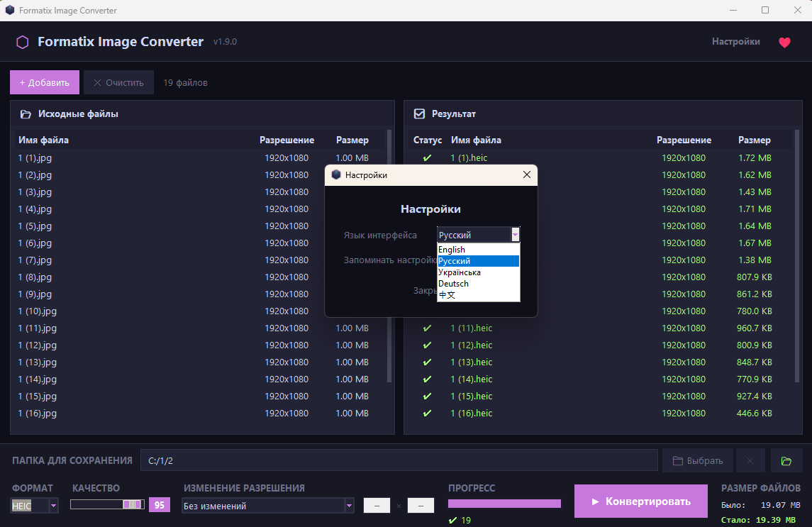
Task: Click the heart donate icon
Action: click(784, 42)
